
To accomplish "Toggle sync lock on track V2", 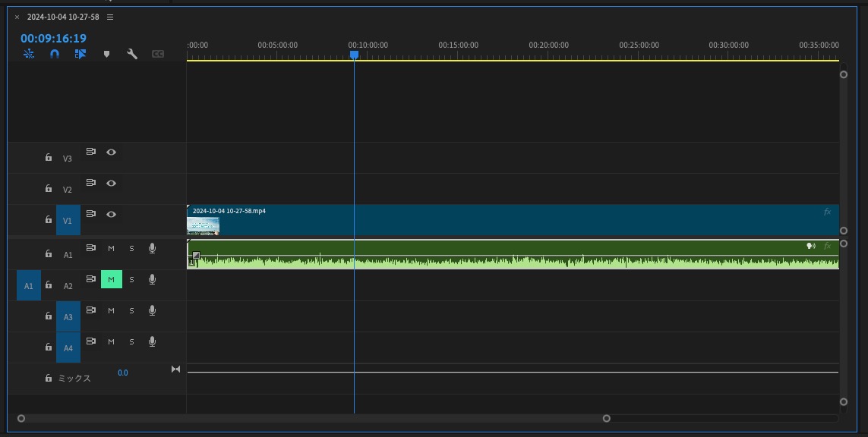I will [x=91, y=183].
